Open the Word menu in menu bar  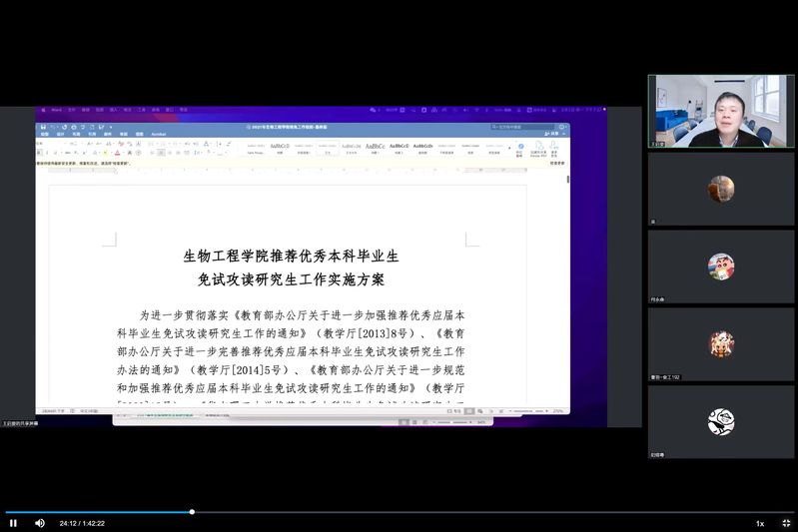(56, 110)
